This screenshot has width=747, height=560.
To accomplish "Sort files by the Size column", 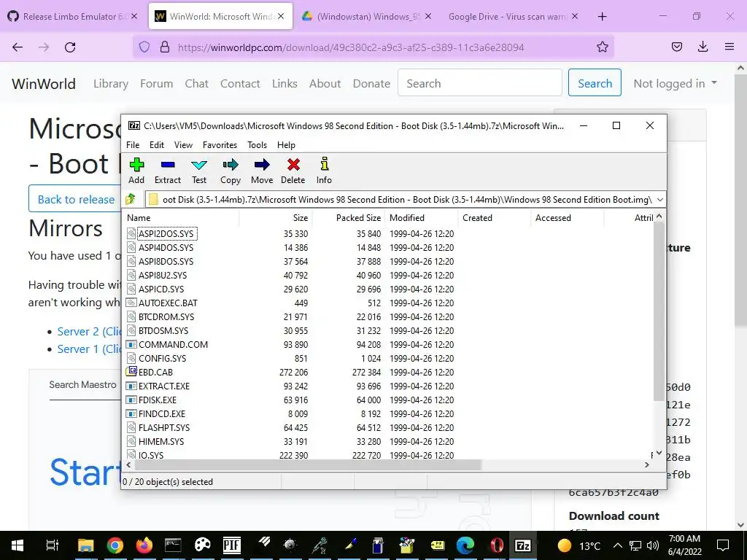I will tap(276, 217).
